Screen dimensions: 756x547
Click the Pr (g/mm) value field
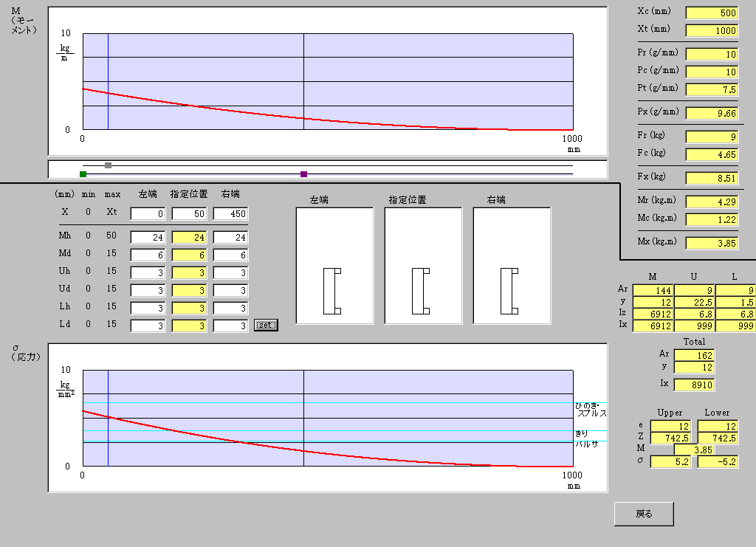(712, 54)
